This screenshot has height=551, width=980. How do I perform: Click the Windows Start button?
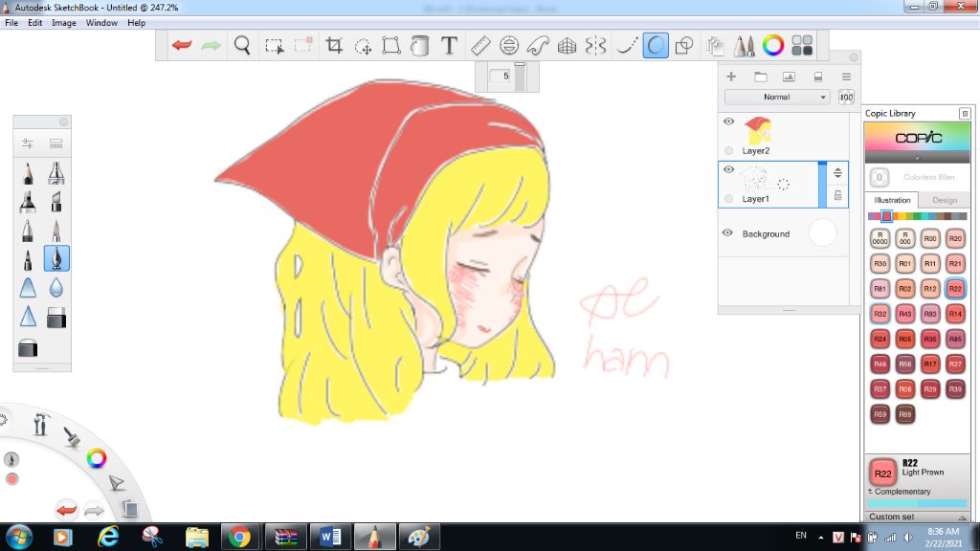coord(19,537)
